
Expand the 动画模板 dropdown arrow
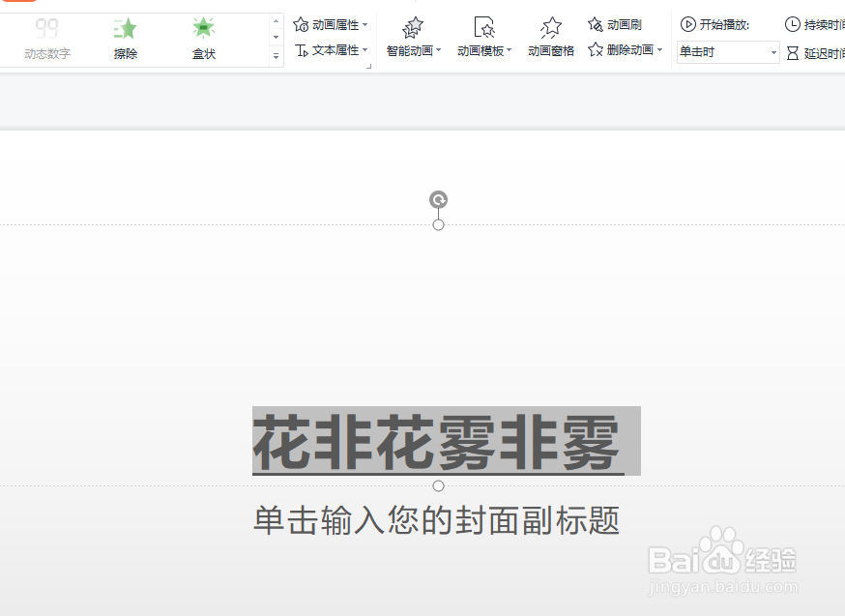pos(509,50)
